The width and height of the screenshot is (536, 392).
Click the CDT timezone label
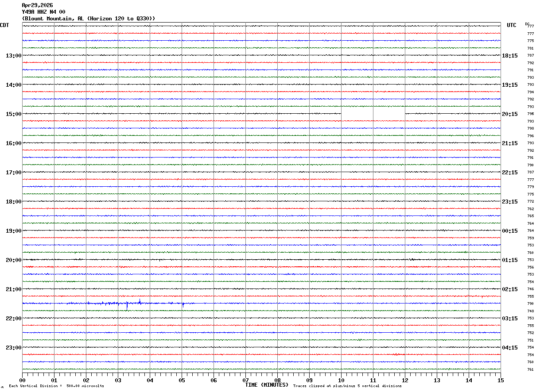(x=4, y=25)
